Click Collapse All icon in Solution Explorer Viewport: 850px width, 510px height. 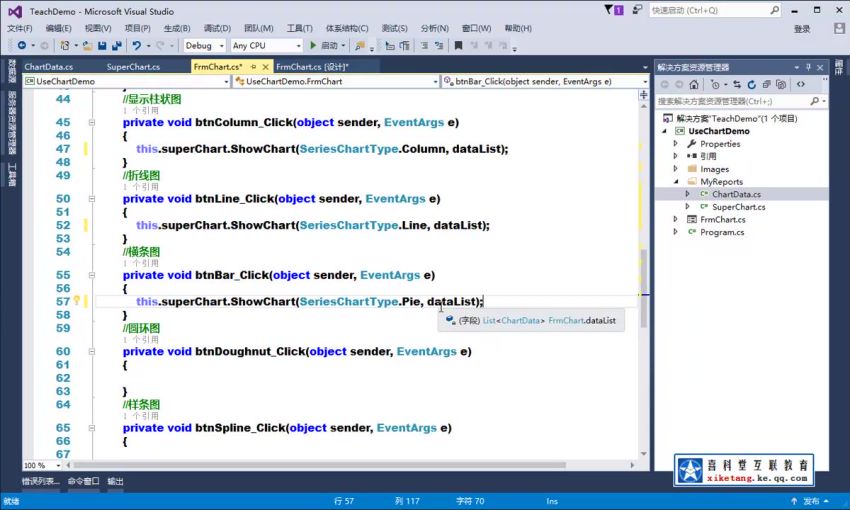coord(766,85)
